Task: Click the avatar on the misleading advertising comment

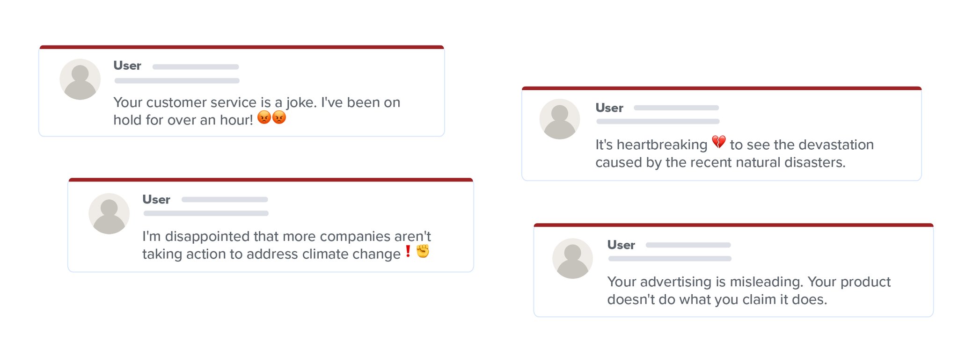Action: coord(572,258)
